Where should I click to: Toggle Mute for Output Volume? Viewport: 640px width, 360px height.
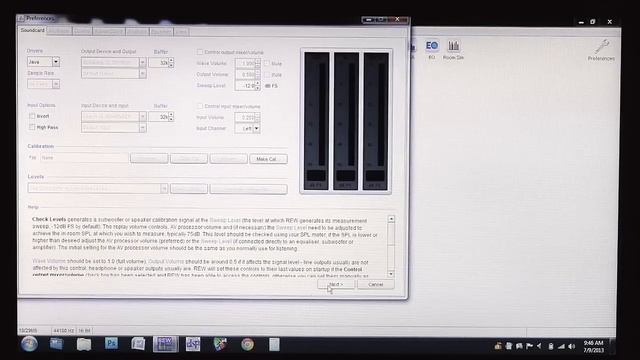(267, 74)
